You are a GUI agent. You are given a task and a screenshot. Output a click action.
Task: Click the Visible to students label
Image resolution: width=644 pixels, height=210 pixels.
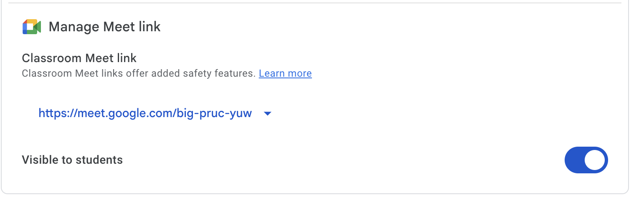(72, 160)
